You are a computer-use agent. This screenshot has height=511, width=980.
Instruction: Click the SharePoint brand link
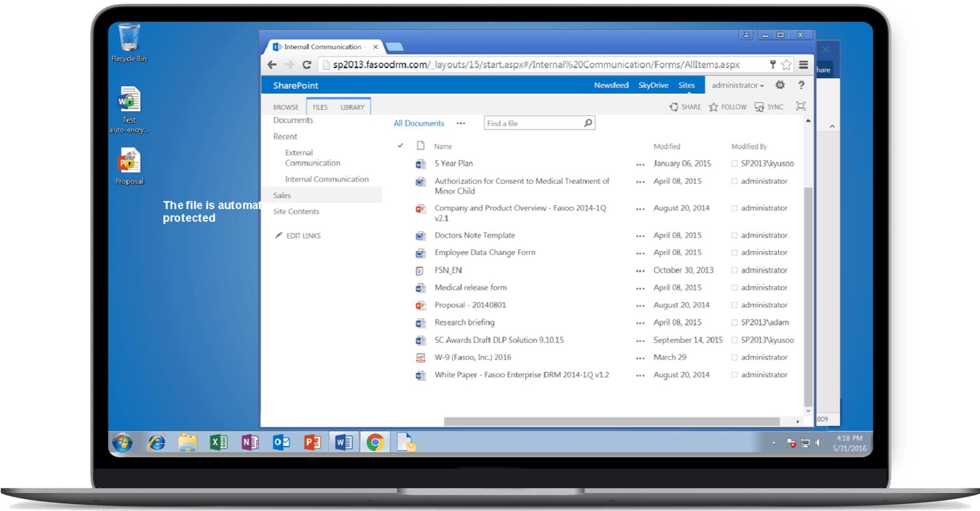(x=296, y=85)
